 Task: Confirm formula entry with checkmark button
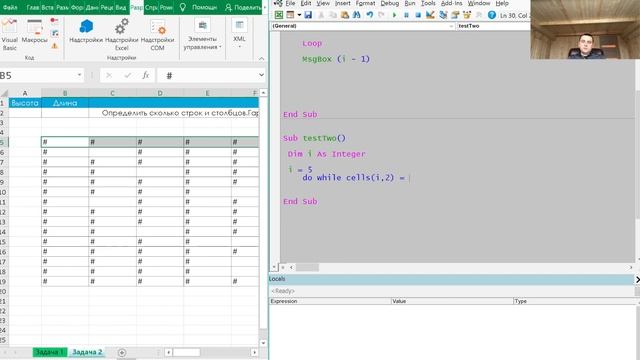point(128,76)
